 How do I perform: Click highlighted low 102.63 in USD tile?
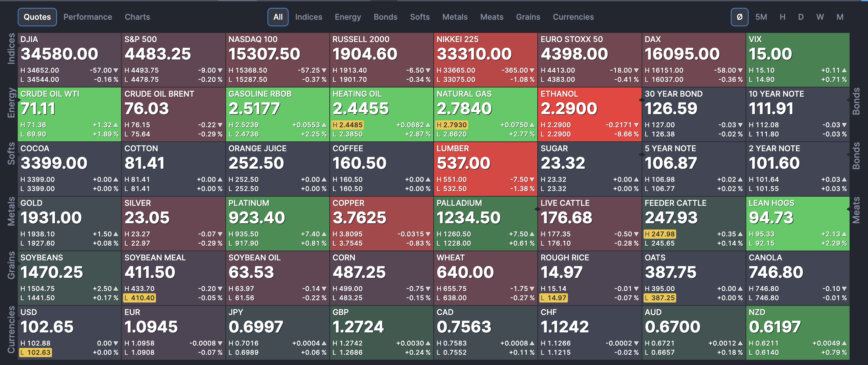36,353
